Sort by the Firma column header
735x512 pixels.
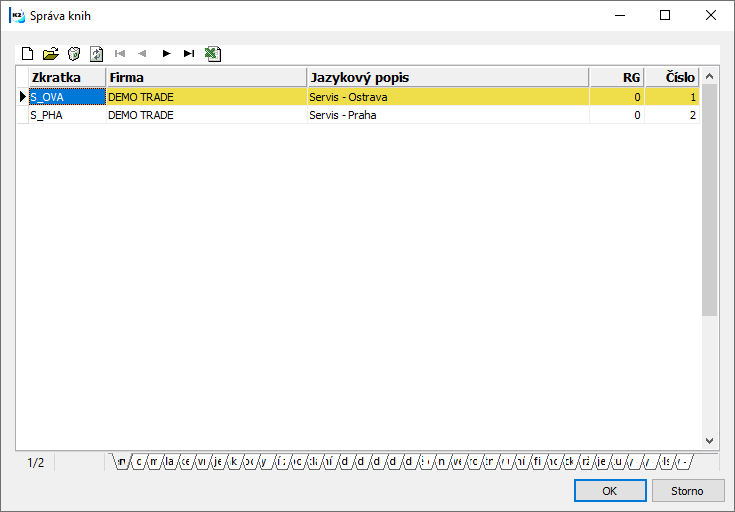[207, 77]
